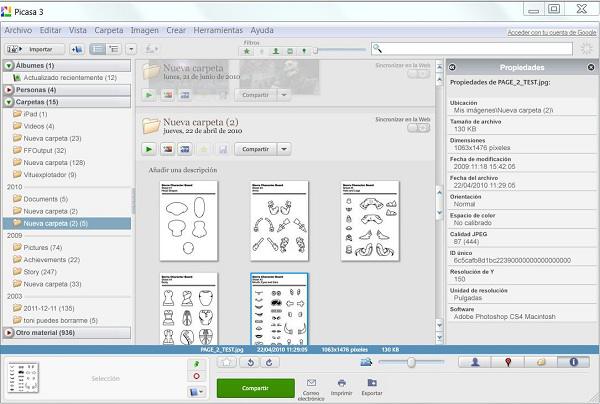Collapse the Álbumes section

(9, 66)
